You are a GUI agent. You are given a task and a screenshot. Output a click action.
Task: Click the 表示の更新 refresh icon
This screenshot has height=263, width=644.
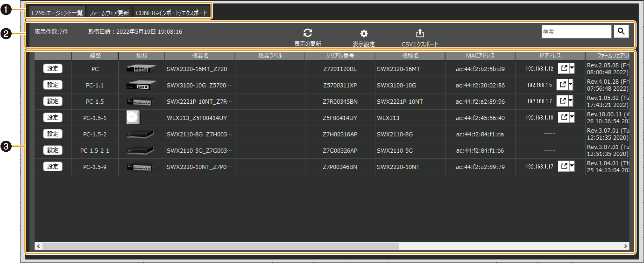[x=308, y=33]
